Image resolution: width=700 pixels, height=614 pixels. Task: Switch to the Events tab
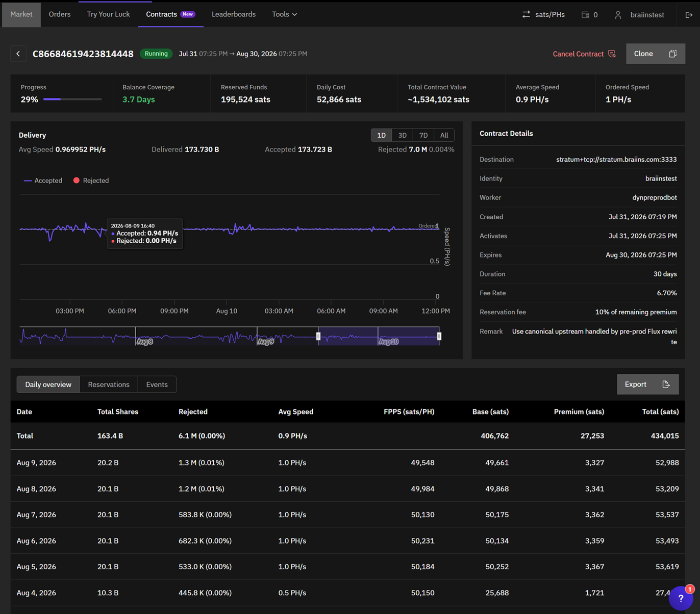pos(157,385)
